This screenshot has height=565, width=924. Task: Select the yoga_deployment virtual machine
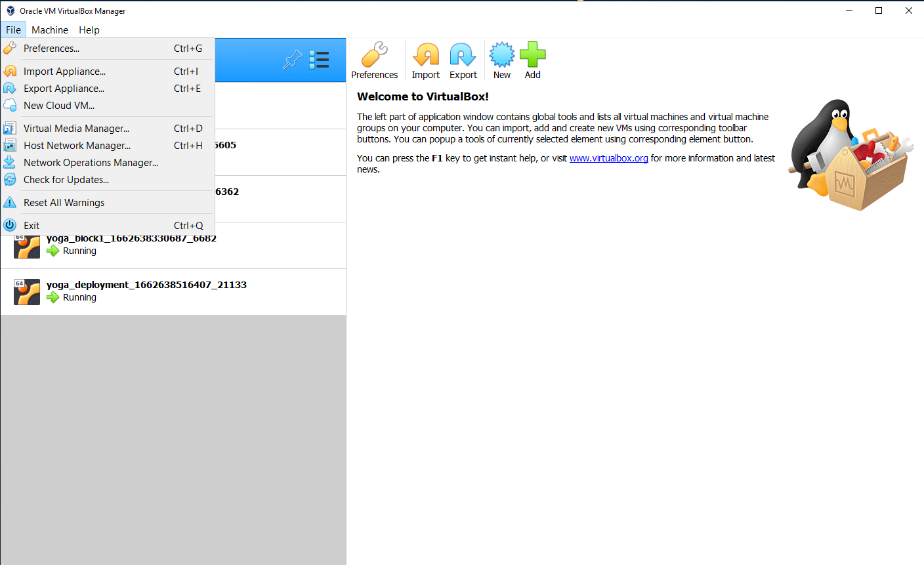coord(173,292)
